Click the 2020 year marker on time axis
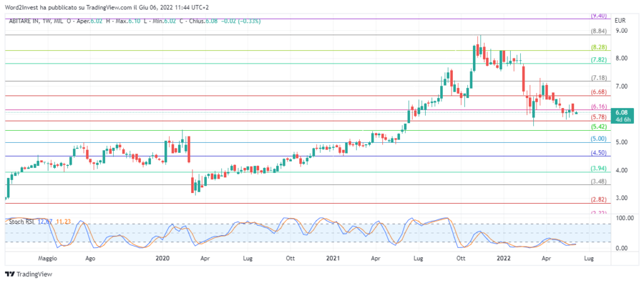Viewport: 644px width, 283px height. click(x=163, y=258)
